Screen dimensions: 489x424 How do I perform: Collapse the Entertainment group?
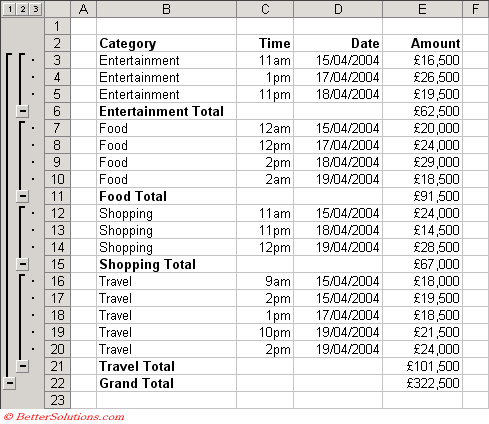point(22,111)
